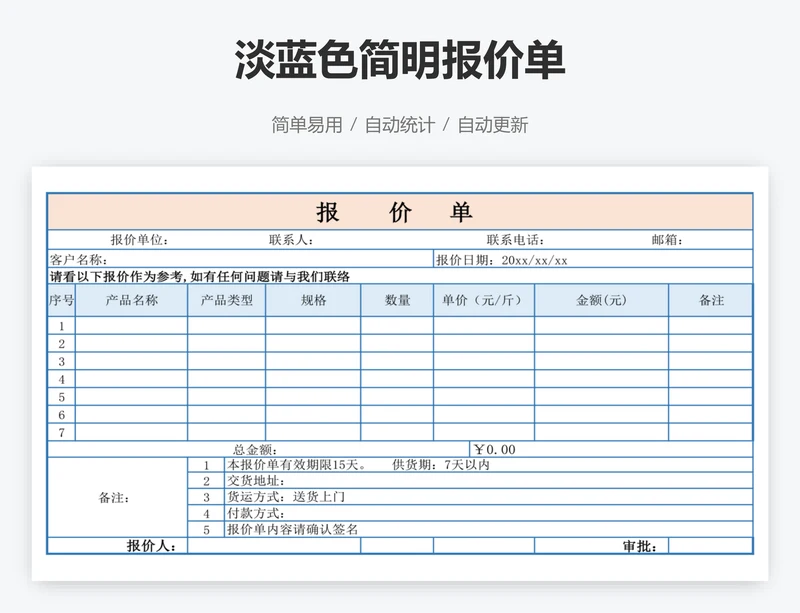Click the '审批:' label
Image resolution: width=800 pixels, height=613 pixels.
pos(639,546)
